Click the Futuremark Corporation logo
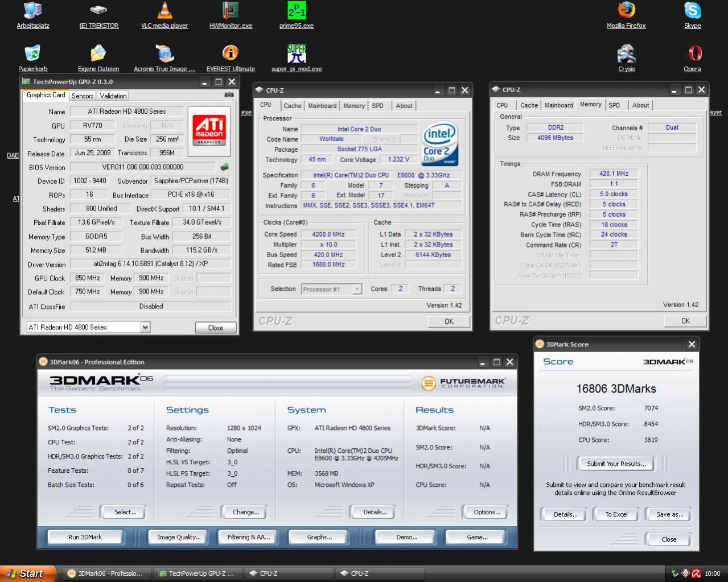The height and width of the screenshot is (582, 728). click(463, 383)
